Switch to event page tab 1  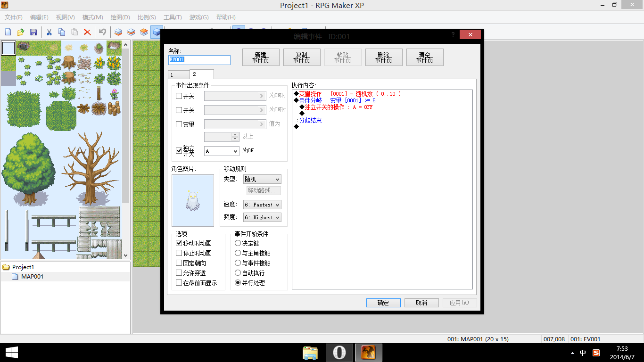(178, 75)
